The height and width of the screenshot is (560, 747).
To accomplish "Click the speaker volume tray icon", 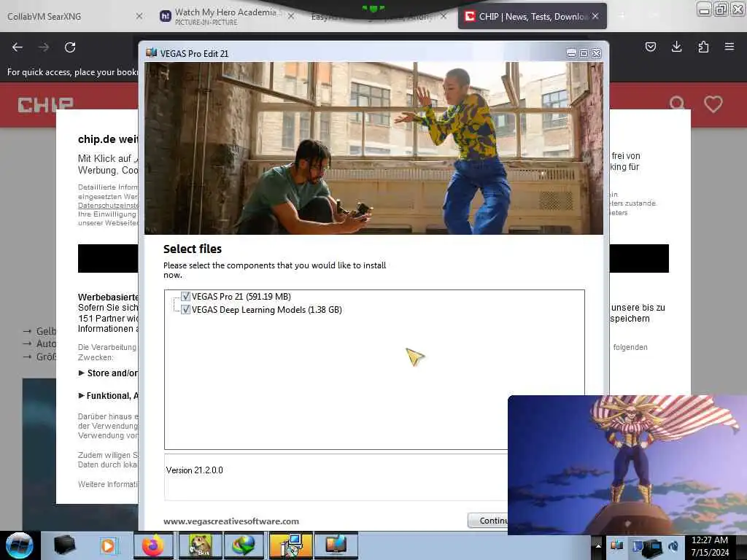I will 673,545.
